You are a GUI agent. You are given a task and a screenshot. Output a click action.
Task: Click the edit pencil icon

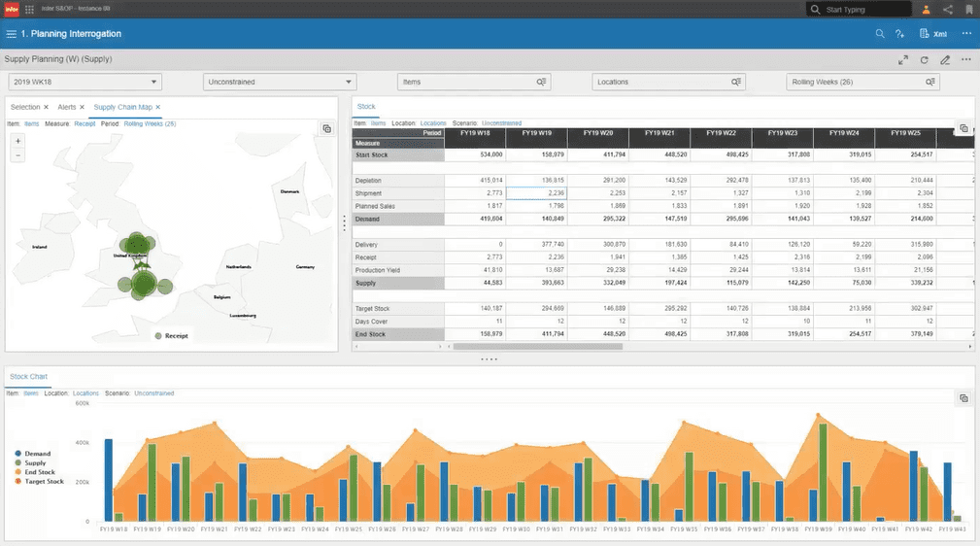point(945,60)
